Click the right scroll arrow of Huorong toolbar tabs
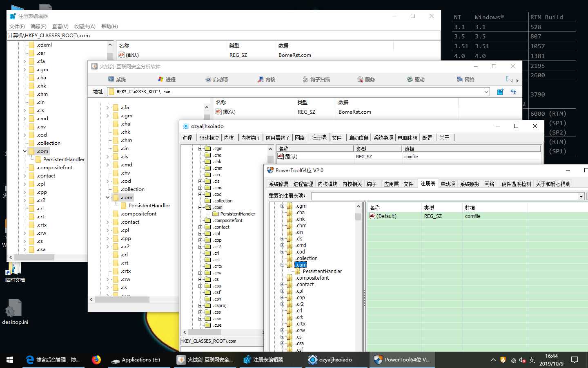Image resolution: width=588 pixels, height=368 pixels. pos(517,81)
